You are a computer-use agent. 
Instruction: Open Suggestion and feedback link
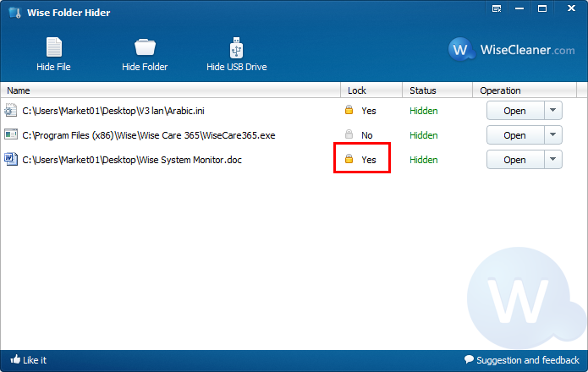coord(522,360)
